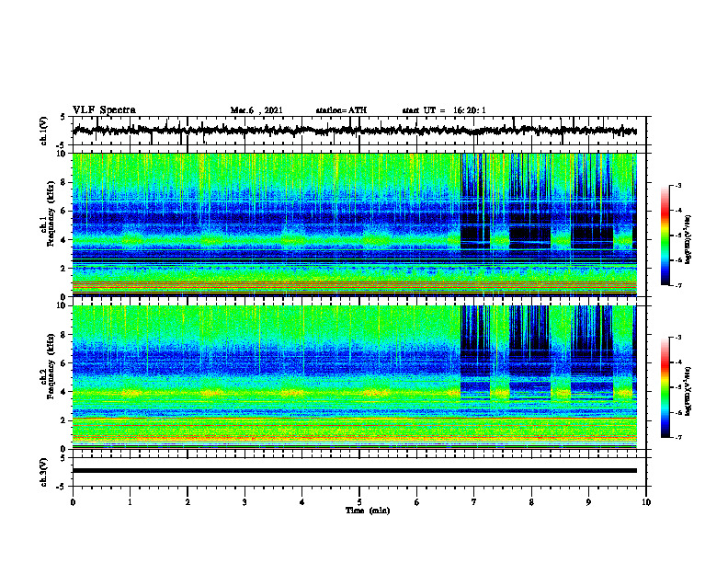Click the black ch.3(V) trace bar

(x=355, y=471)
